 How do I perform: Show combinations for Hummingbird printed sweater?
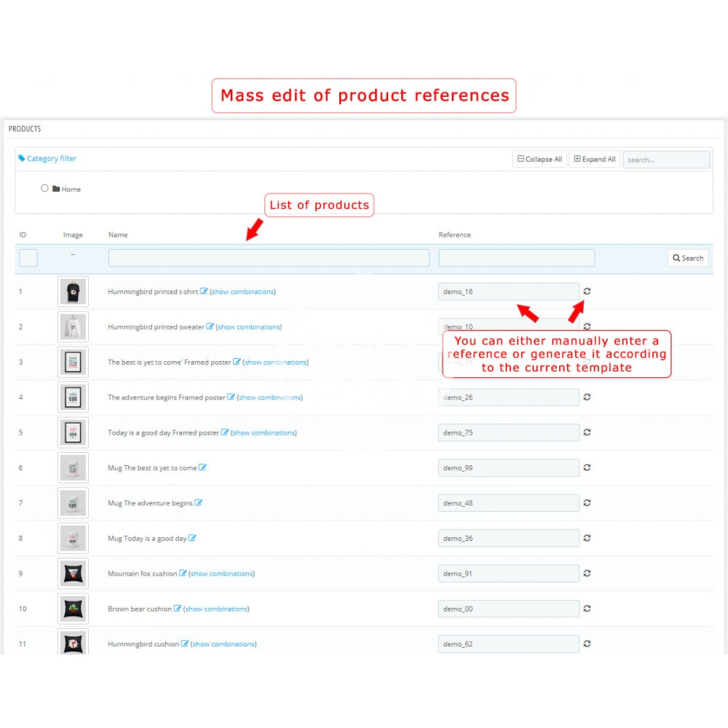coord(249,327)
